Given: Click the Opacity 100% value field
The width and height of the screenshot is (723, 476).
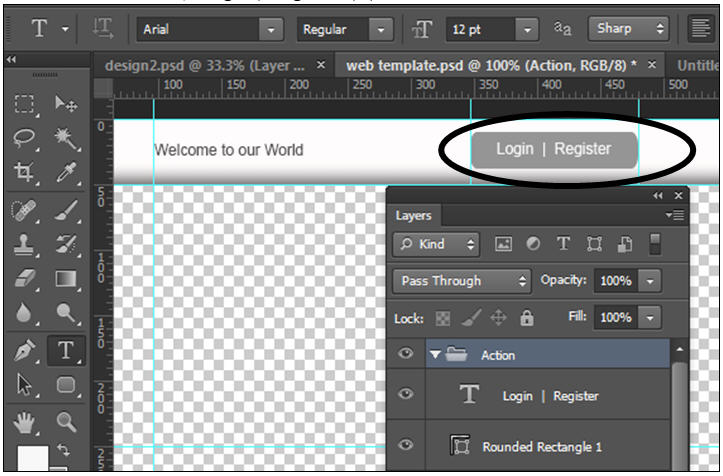Looking at the screenshot, I should tap(616, 281).
